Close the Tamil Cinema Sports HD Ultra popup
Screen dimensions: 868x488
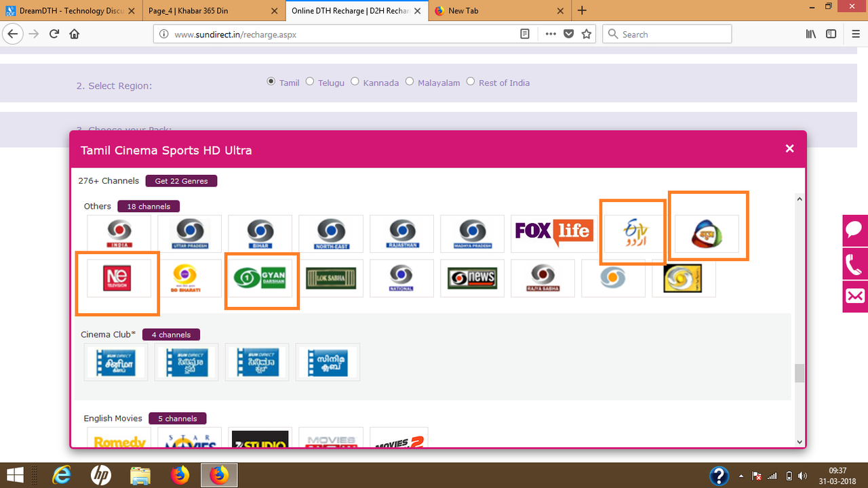789,148
